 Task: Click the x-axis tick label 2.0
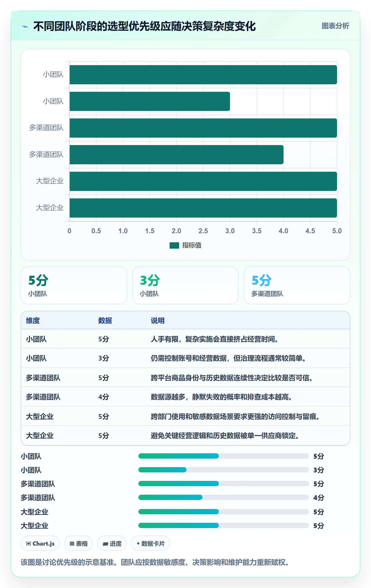click(176, 231)
